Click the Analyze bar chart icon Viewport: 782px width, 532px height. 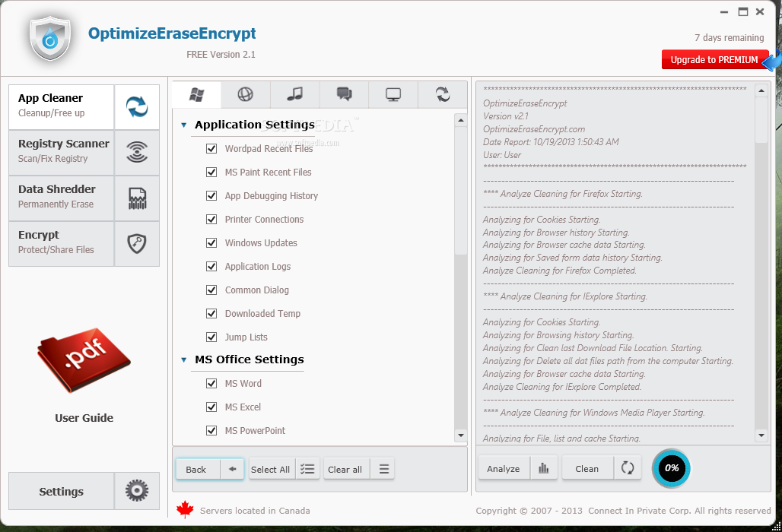point(544,468)
